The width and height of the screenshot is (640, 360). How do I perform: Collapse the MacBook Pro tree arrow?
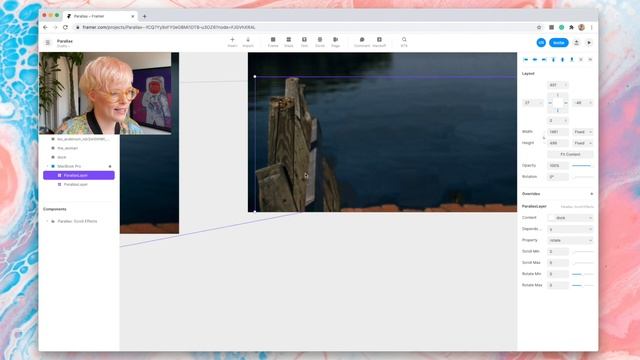point(47,166)
